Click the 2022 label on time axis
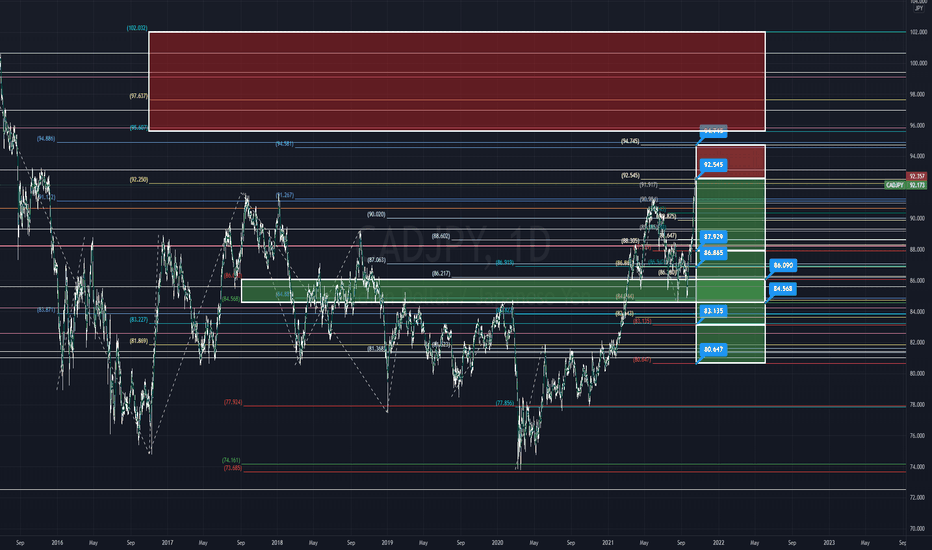The width and height of the screenshot is (932, 550). [x=719, y=543]
